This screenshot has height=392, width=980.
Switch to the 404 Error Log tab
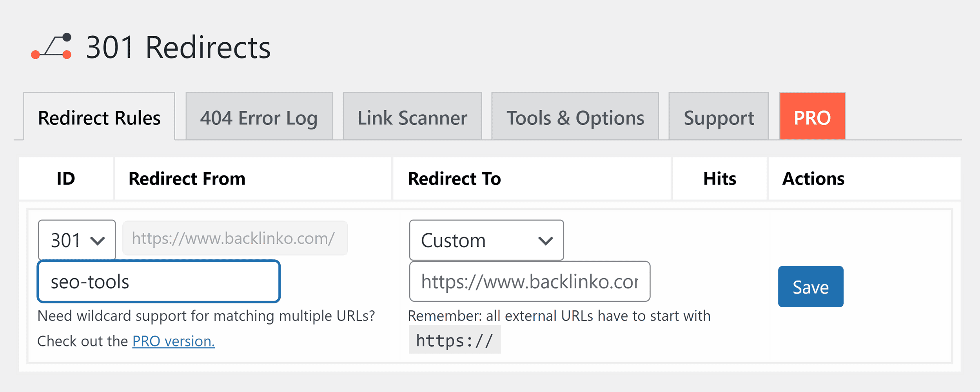coord(259,117)
